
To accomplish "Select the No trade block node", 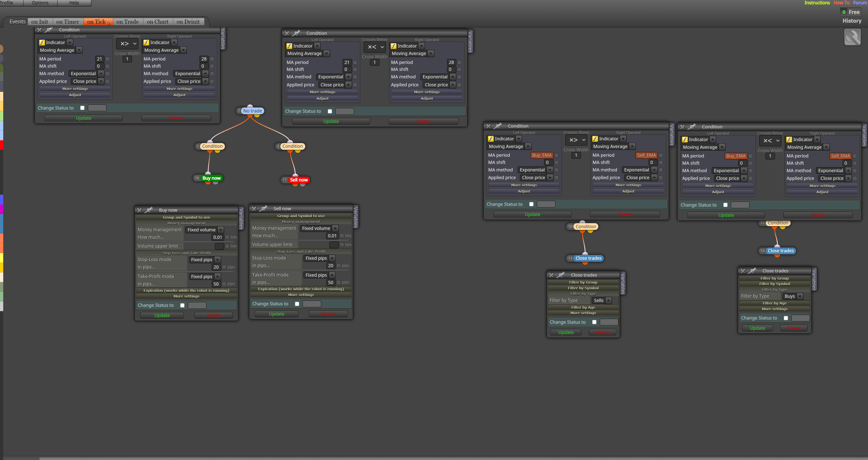I will (x=252, y=110).
